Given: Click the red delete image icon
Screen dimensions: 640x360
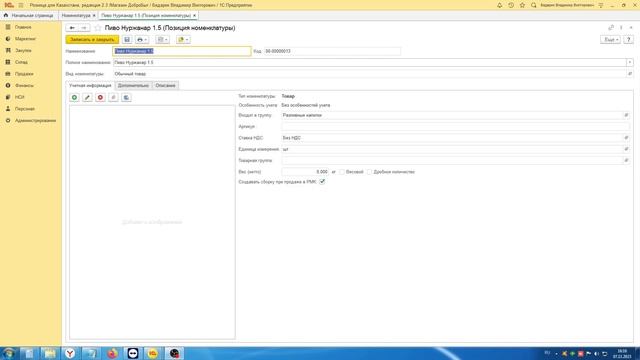Looking at the screenshot, I should (x=100, y=98).
